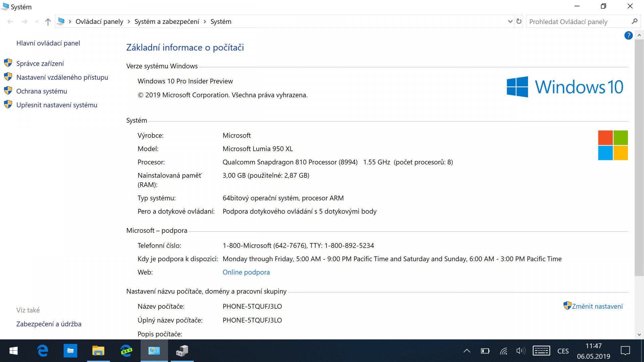Open the Action Center notifications
The height and width of the screenshot is (362, 644).
coord(625,351)
